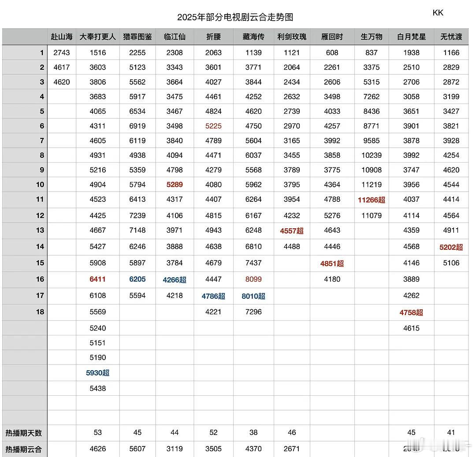Screen dimensions: 476x457
Task: Click blue value 8010超 in 藏海传
Action: coord(253,296)
